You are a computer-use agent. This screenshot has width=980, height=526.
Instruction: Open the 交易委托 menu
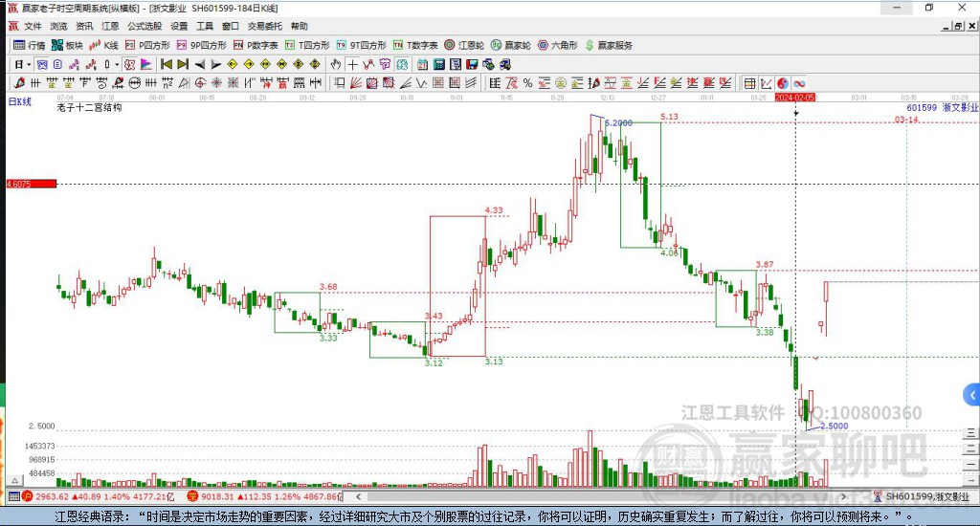tap(264, 26)
